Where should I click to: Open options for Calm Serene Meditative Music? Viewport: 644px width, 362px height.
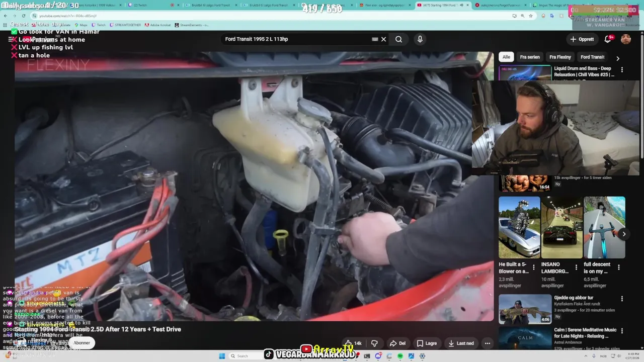tap(622, 331)
